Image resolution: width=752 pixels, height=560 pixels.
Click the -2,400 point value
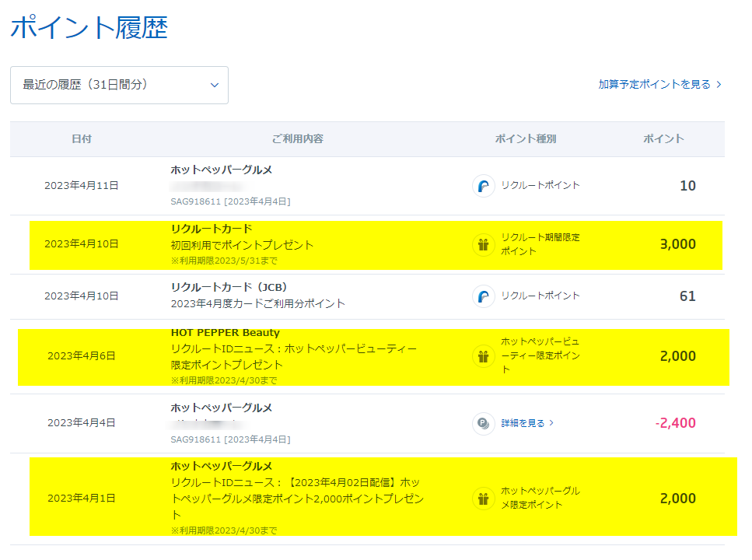pos(675,423)
